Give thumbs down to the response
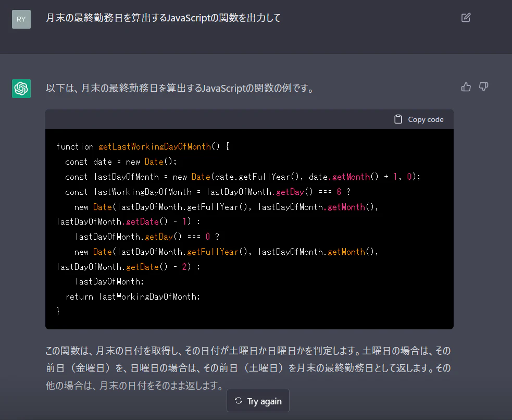This screenshot has height=420, width=512. (x=483, y=87)
